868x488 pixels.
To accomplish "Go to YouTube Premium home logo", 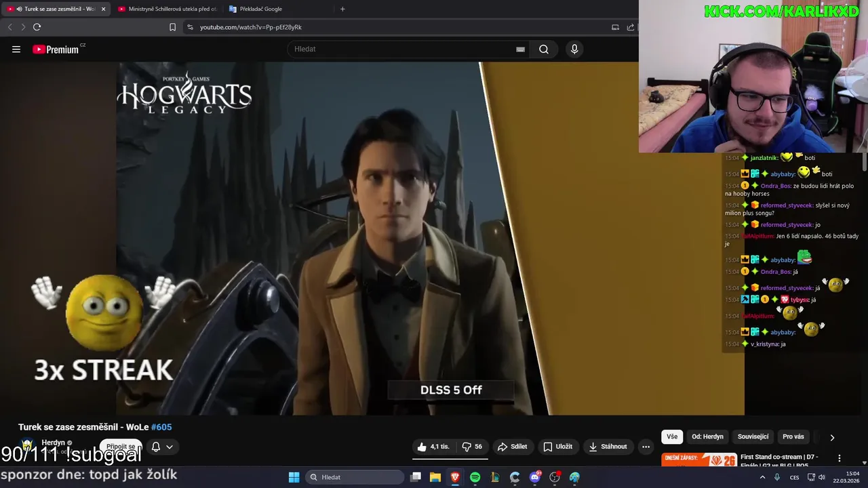I will point(57,49).
